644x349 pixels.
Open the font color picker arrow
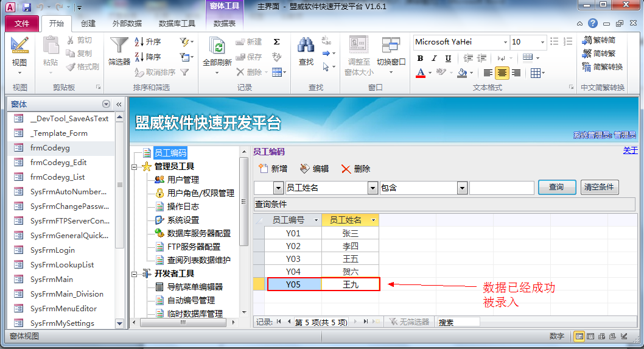point(430,73)
